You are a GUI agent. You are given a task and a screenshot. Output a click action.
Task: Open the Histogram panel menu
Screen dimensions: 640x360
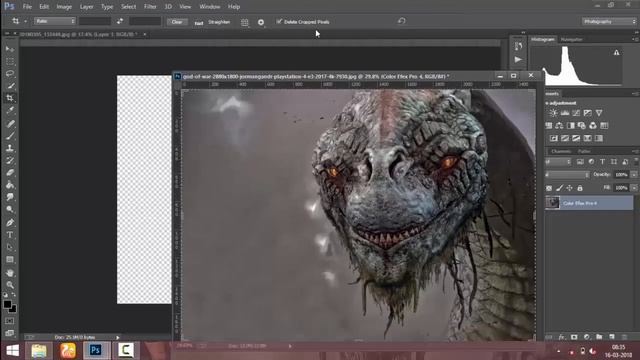click(635, 40)
